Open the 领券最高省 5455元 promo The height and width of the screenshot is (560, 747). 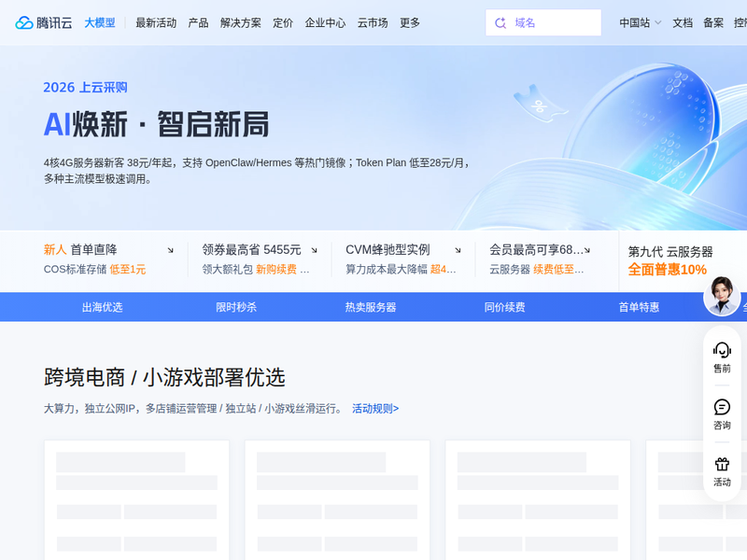260,259
